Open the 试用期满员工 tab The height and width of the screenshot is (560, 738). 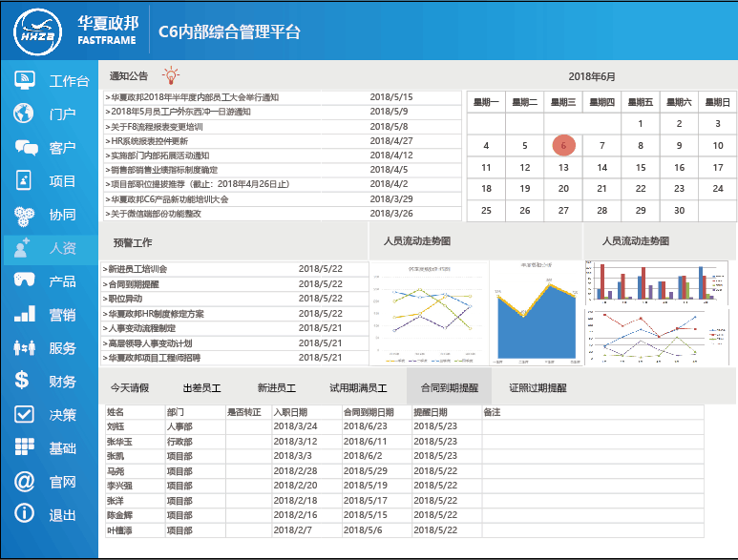(358, 388)
